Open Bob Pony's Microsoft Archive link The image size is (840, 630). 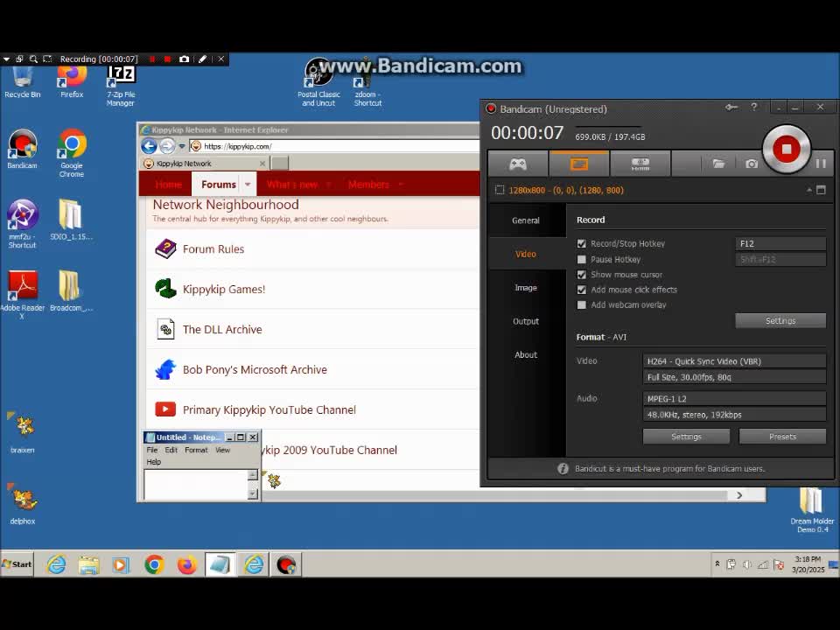[255, 369]
